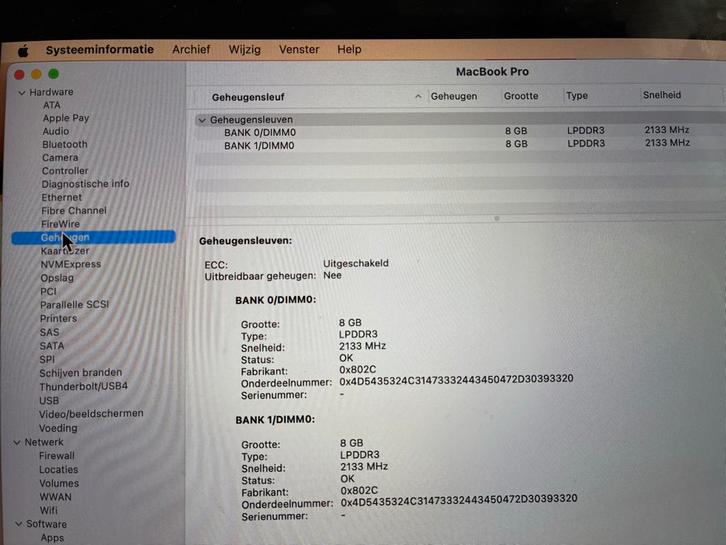The width and height of the screenshot is (726, 545).
Task: Select NVMExpress in the sidebar
Action: (71, 264)
